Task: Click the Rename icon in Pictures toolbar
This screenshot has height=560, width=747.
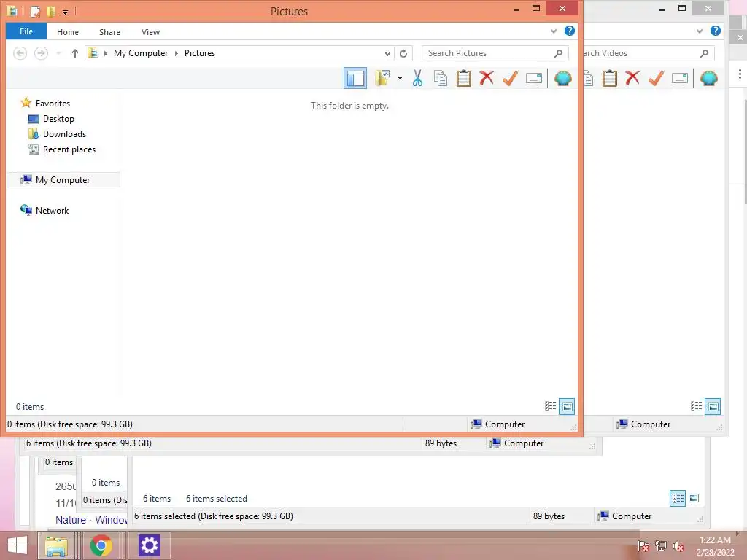Action: (533, 78)
